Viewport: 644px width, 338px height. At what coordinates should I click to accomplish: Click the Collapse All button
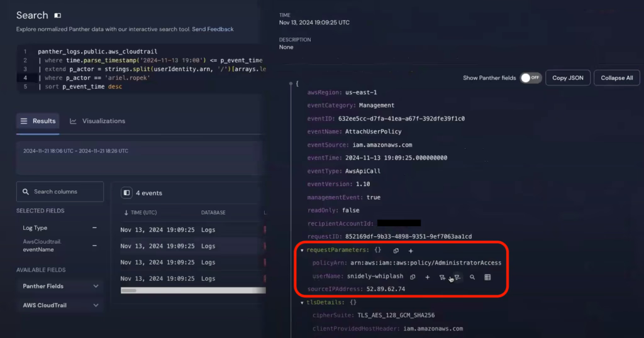pos(616,78)
